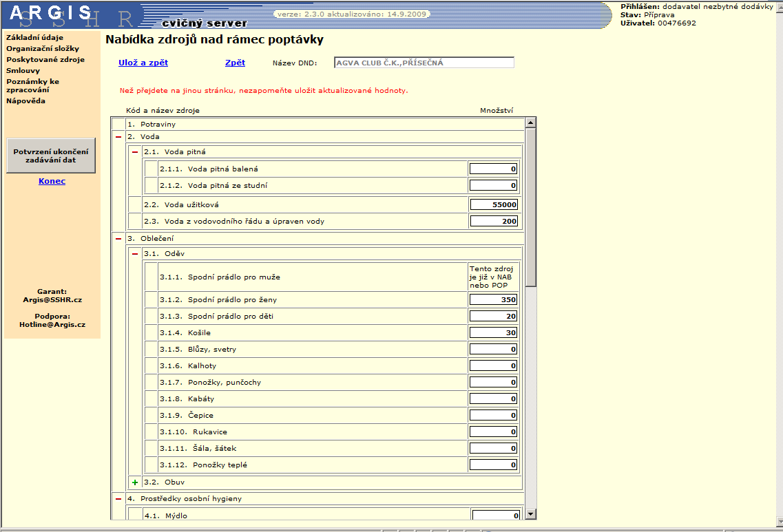783x532 pixels.
Task: Click the Název DND field
Action: (424, 63)
